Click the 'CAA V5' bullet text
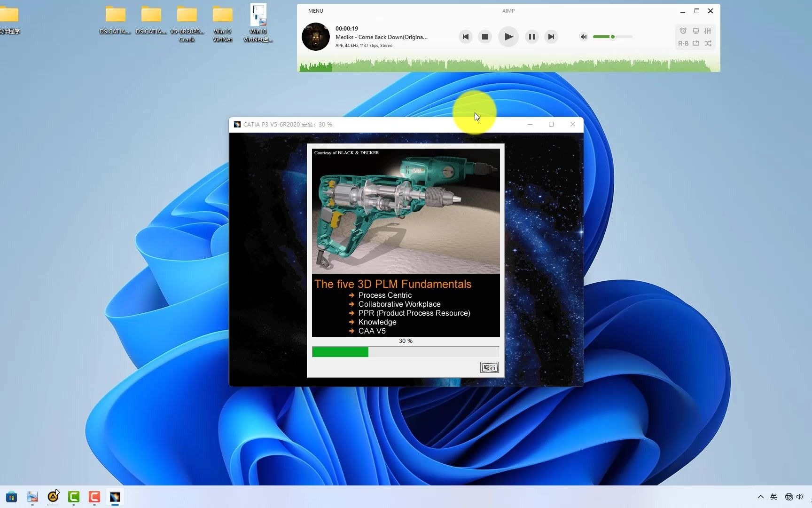Viewport: 812px width, 508px height. [x=372, y=331]
